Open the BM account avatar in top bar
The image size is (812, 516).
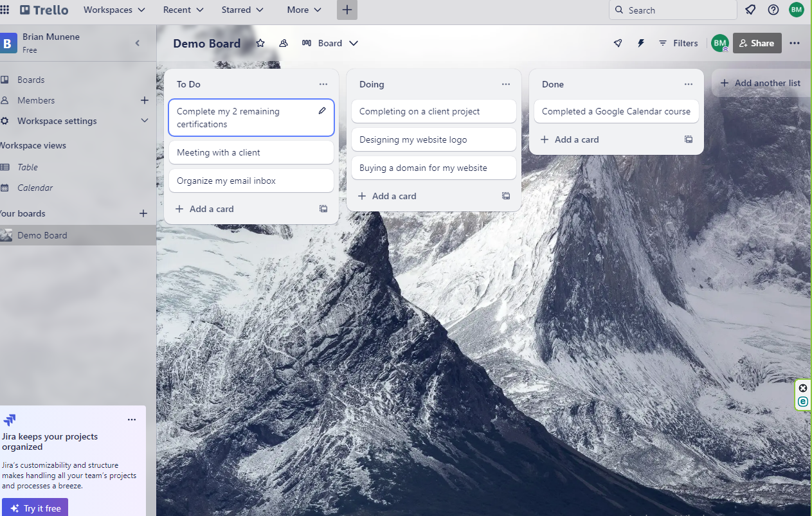pyautogui.click(x=797, y=10)
